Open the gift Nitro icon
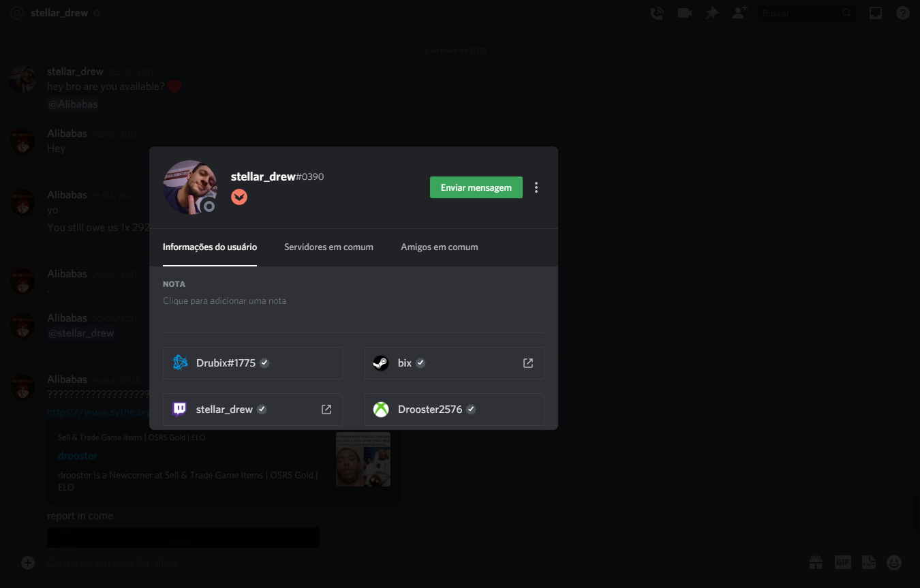 pos(816,562)
